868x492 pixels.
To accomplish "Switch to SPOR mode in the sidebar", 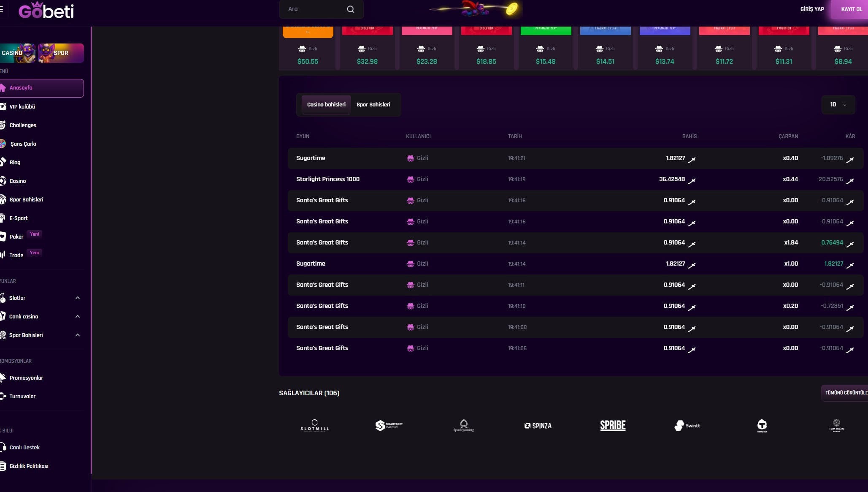I will click(60, 53).
